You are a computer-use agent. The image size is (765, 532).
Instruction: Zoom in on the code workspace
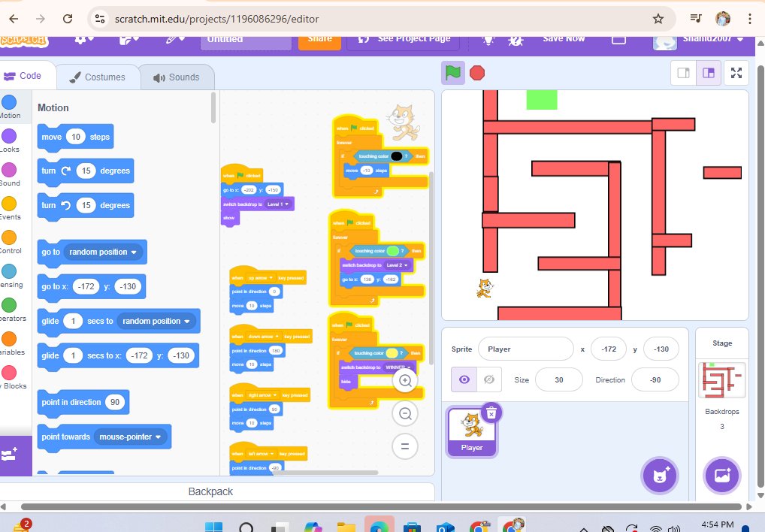tap(405, 381)
